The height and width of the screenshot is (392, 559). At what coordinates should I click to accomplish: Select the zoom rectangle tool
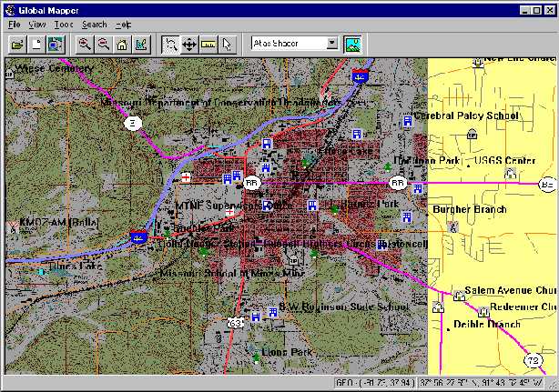(170, 45)
